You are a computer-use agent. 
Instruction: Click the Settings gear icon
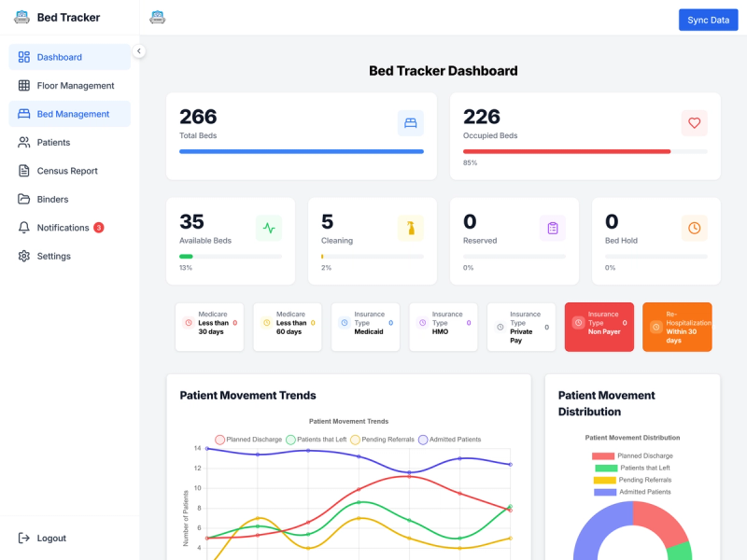[24, 256]
